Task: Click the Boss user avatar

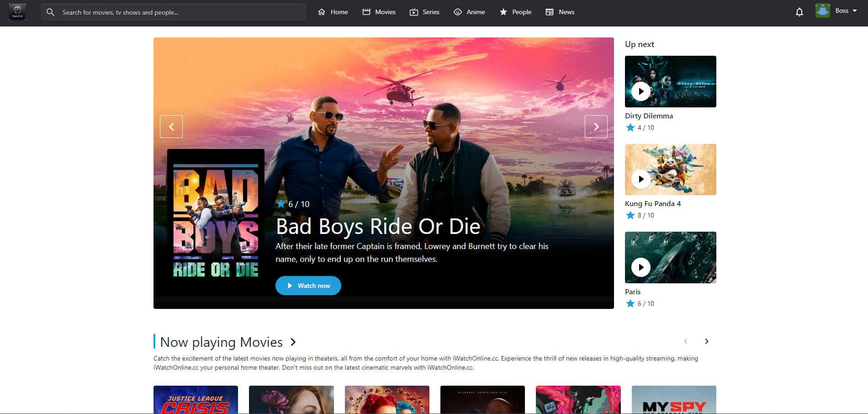Action: point(823,11)
